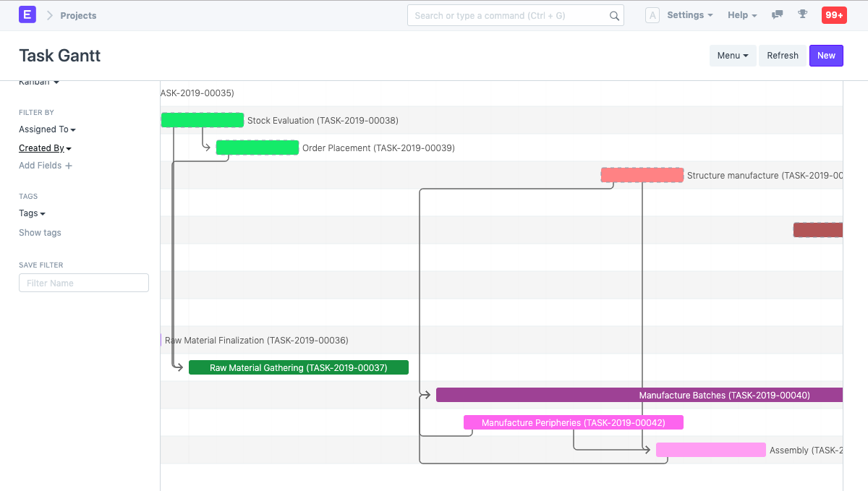
Task: Create a task with the New button
Action: (826, 55)
